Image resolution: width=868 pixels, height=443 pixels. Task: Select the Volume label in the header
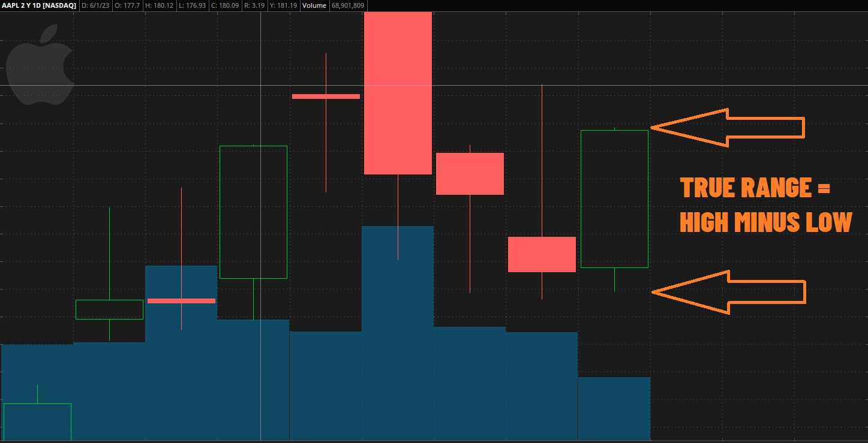pyautogui.click(x=314, y=5)
